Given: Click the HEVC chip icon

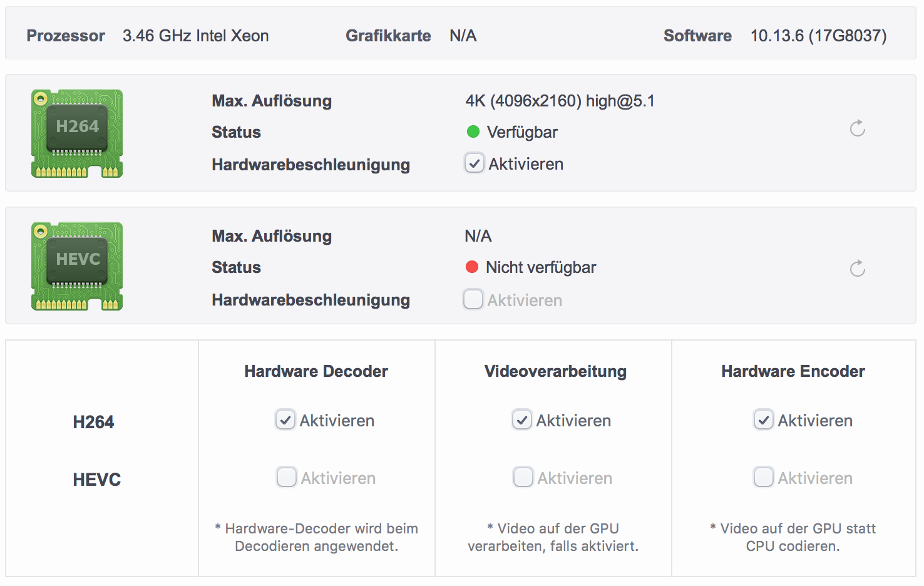Looking at the screenshot, I should tap(77, 266).
